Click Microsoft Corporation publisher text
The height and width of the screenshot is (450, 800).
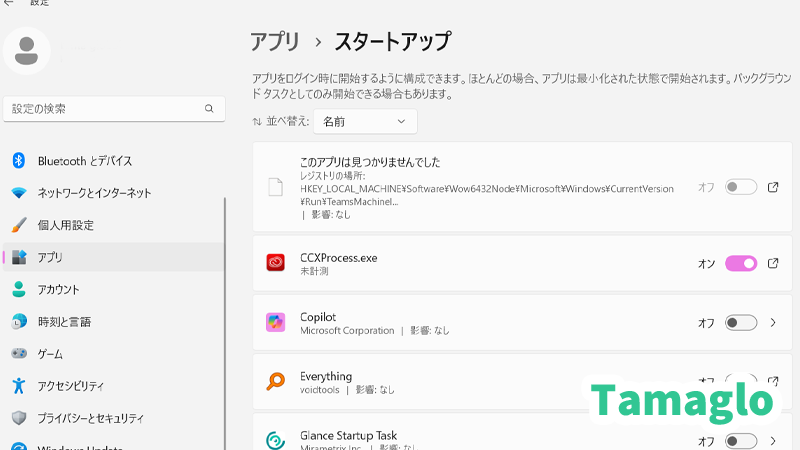(x=347, y=331)
